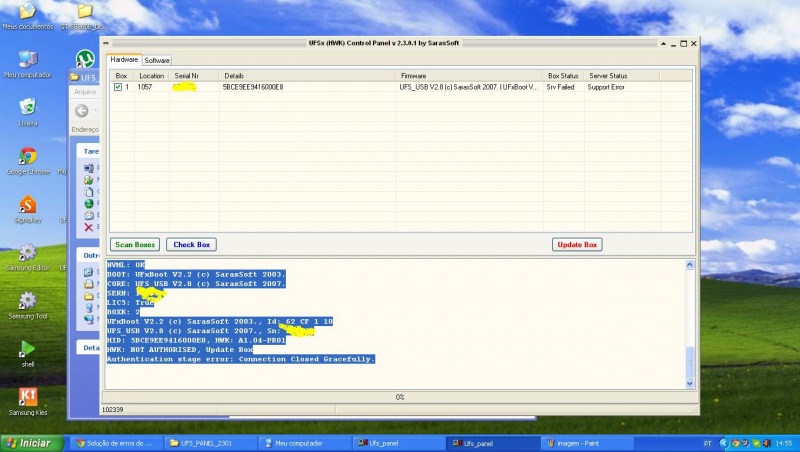Sort by the Location column header
The image size is (800, 452).
(x=152, y=76)
